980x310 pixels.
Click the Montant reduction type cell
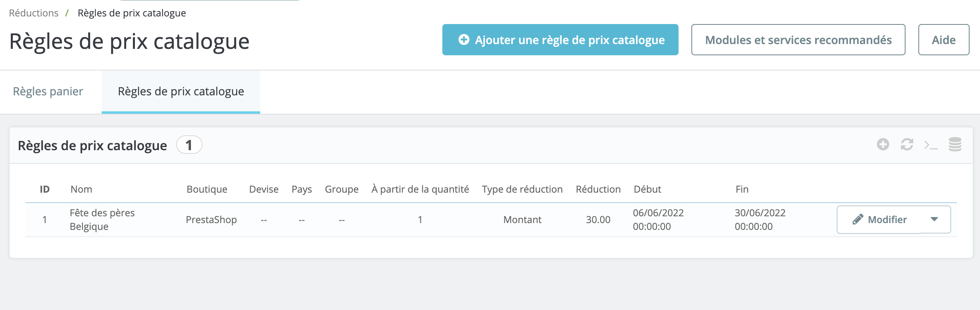pos(522,219)
